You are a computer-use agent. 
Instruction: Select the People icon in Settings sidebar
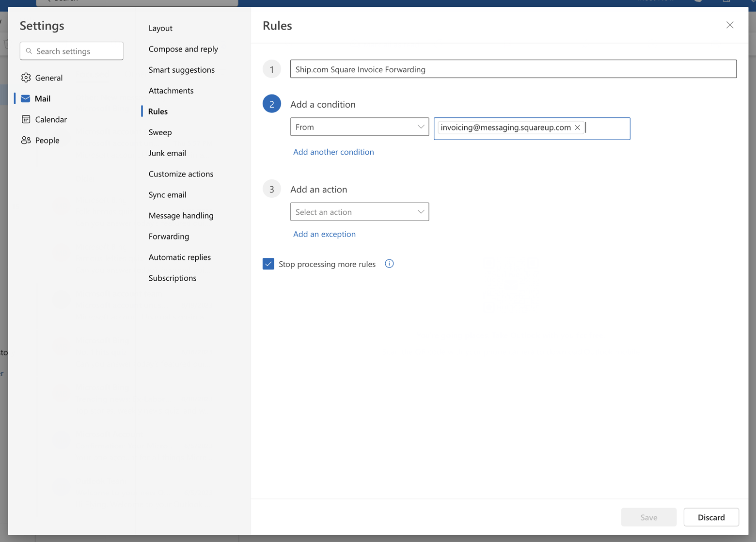26,140
